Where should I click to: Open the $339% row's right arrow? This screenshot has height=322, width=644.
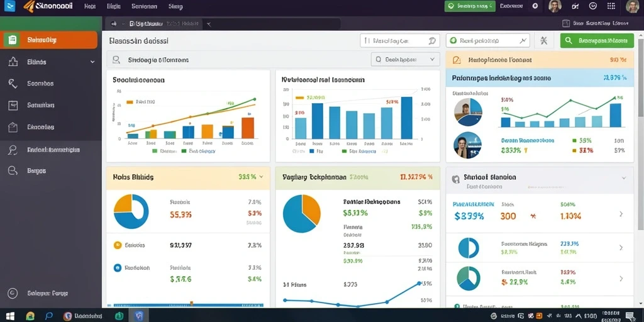click(x=621, y=214)
